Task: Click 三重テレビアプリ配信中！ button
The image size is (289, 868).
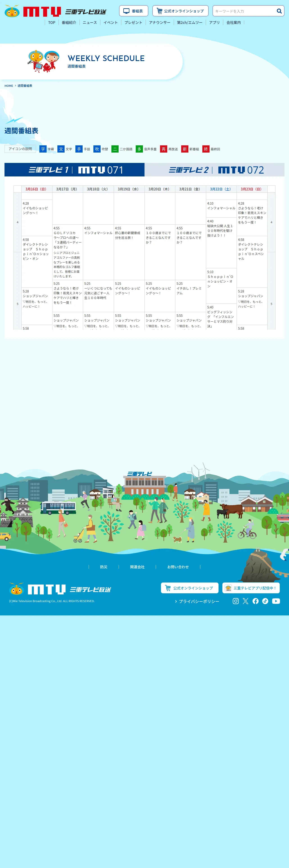Action: tap(251, 588)
